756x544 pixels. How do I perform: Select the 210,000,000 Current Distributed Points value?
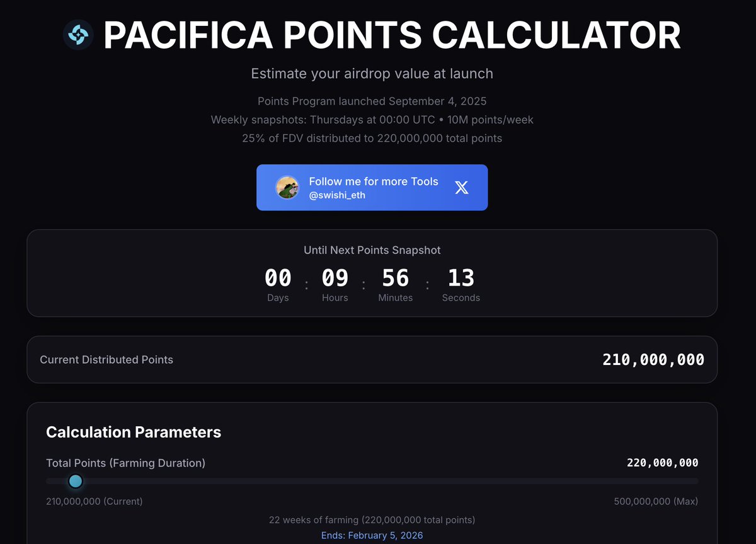(653, 360)
